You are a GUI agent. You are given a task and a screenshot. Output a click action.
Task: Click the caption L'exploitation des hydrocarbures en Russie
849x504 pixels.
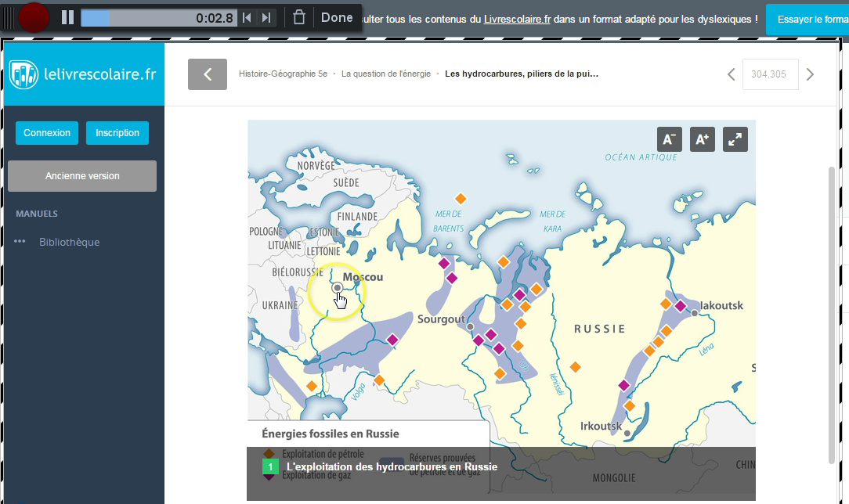point(392,466)
